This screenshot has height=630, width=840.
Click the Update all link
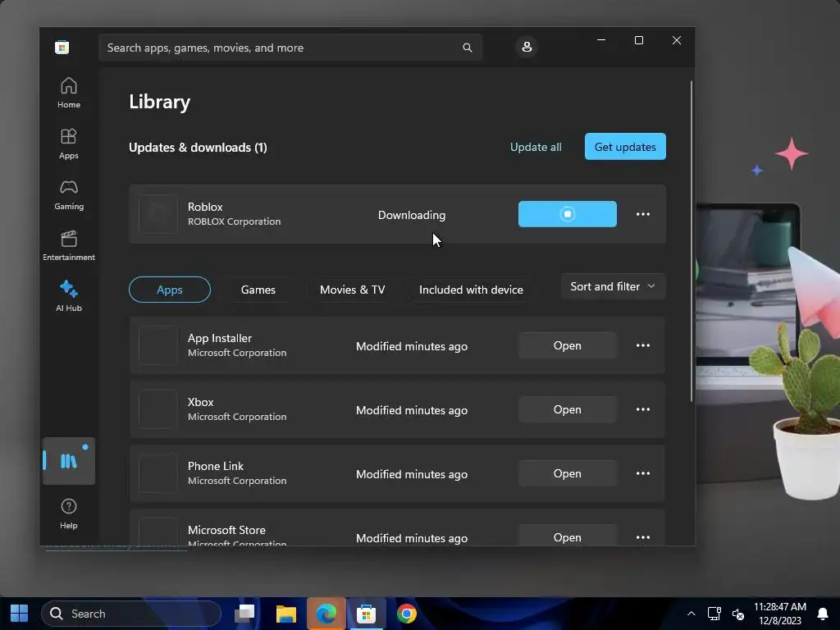[536, 147]
